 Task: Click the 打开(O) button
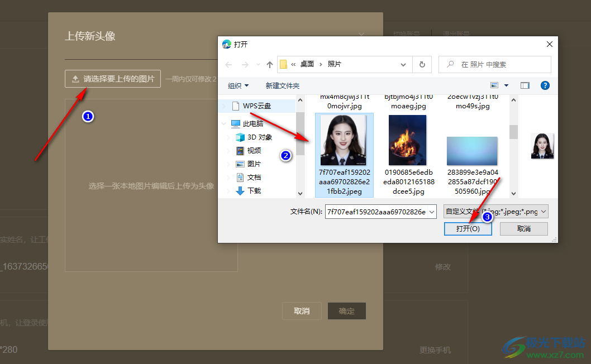click(x=468, y=229)
